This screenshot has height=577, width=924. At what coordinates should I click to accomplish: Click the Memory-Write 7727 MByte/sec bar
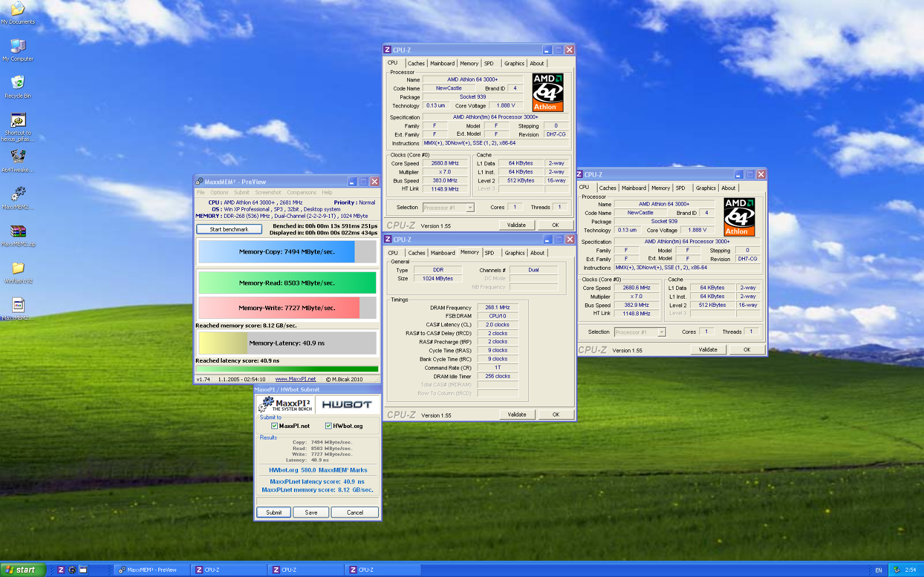287,308
